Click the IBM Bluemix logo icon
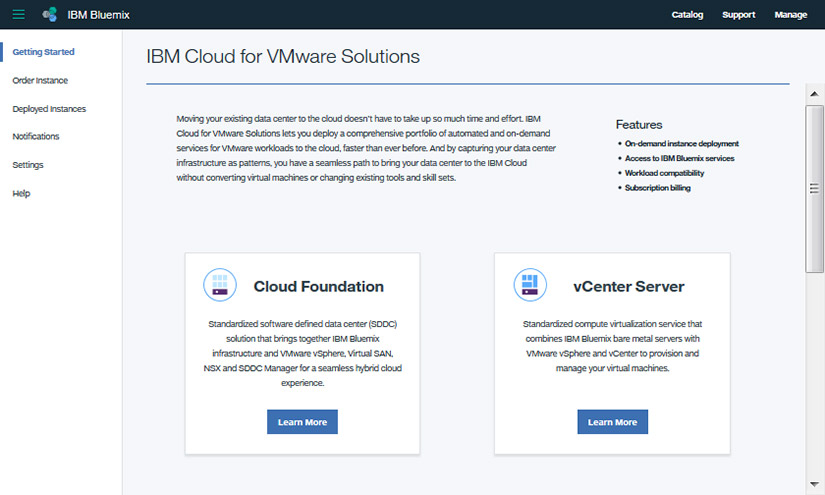825x495 pixels. coord(49,15)
